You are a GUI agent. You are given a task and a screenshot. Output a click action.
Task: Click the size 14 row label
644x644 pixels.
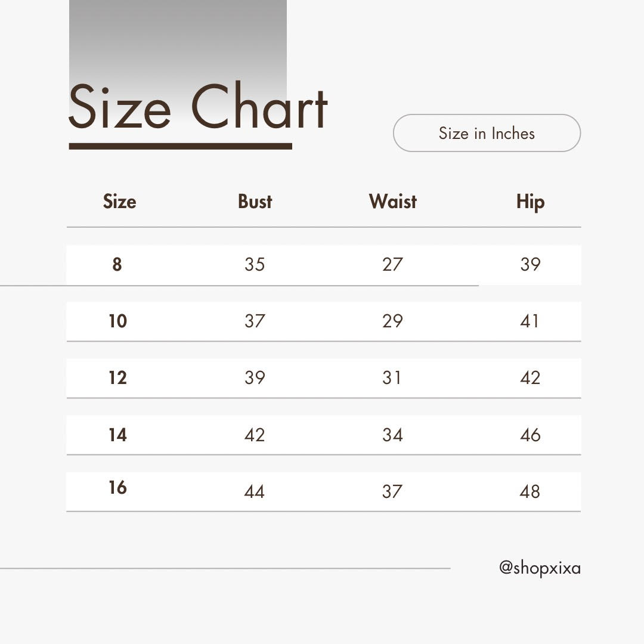click(117, 435)
